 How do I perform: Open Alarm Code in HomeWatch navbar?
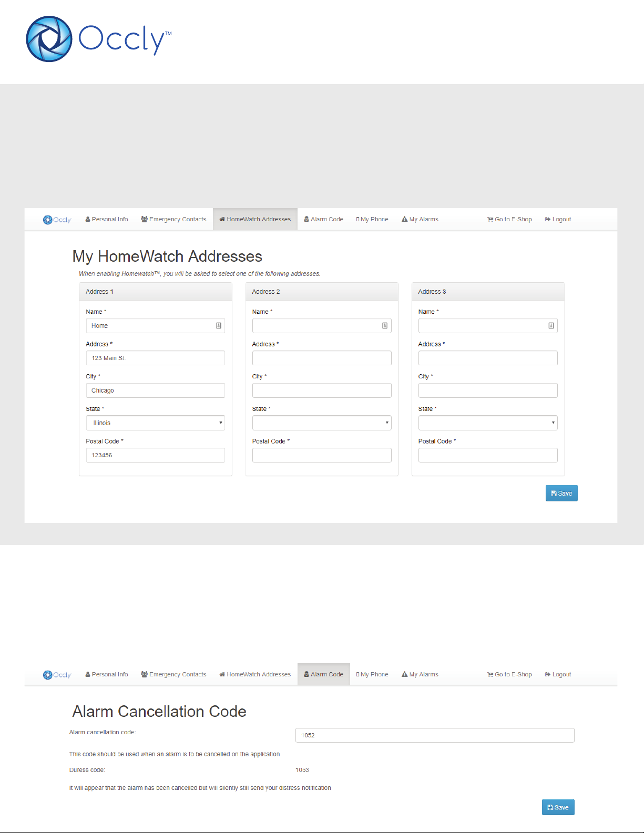323,219
